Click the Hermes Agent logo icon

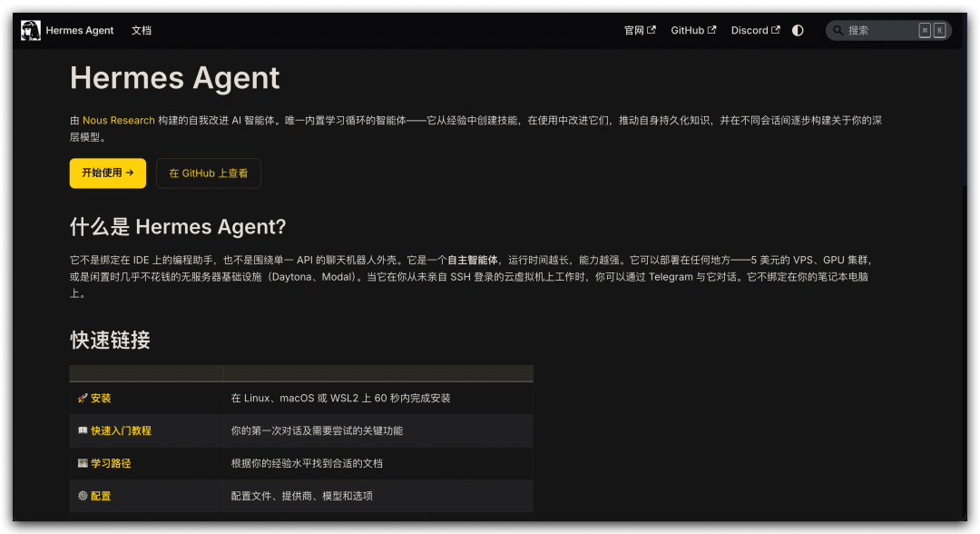pos(31,30)
